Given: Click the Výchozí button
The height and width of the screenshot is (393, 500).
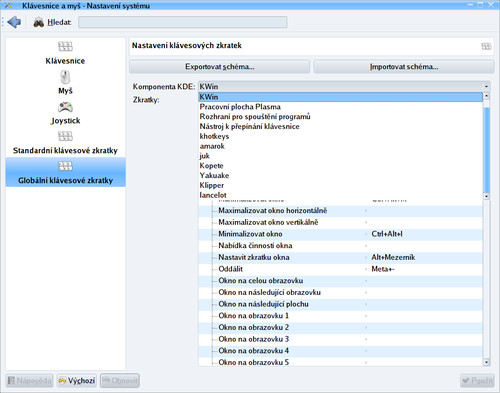Looking at the screenshot, I should tap(77, 380).
